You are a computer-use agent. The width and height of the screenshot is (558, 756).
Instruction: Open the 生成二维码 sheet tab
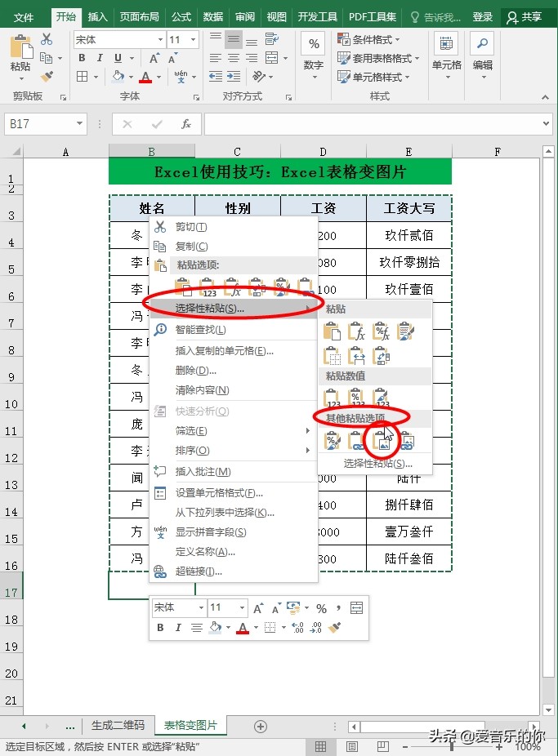point(118,725)
